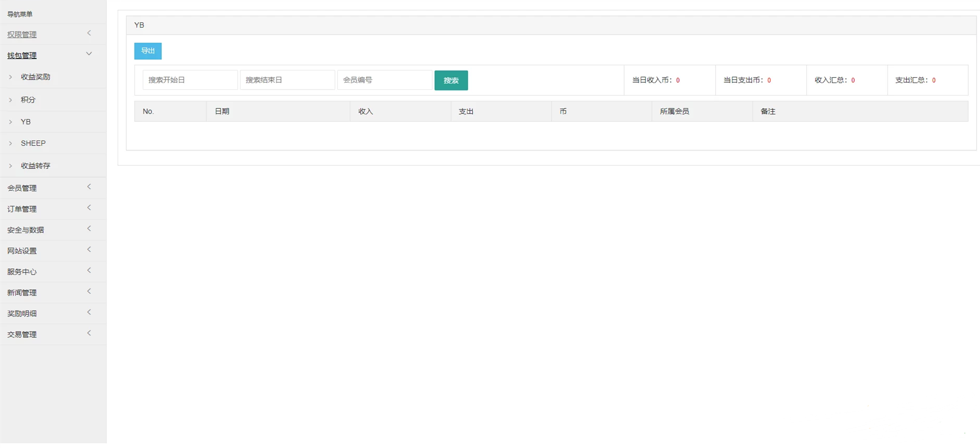Click the 日期 column header

click(x=278, y=111)
